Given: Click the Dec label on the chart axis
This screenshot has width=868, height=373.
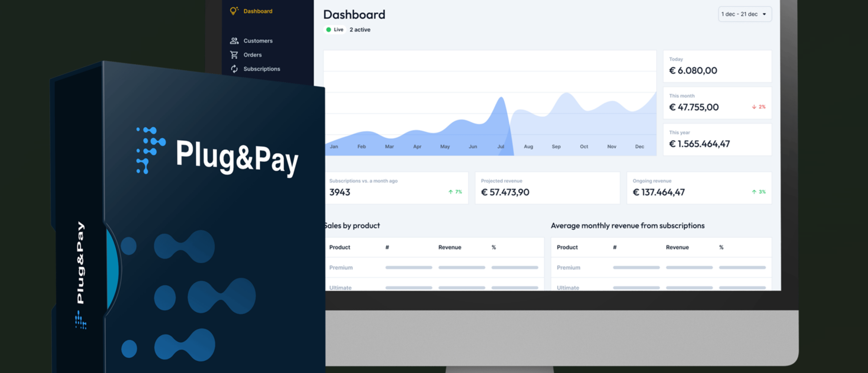Looking at the screenshot, I should click(x=639, y=146).
